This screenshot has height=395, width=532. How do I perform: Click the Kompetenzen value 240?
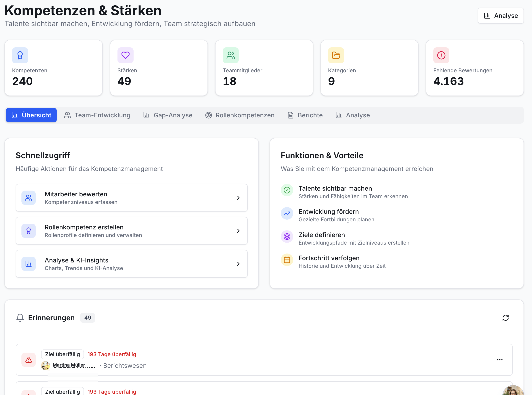[23, 81]
